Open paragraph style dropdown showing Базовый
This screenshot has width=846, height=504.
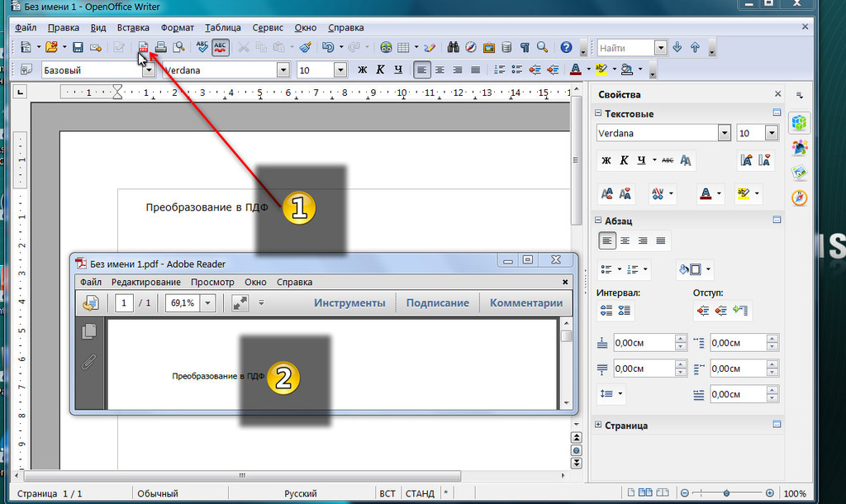click(149, 69)
